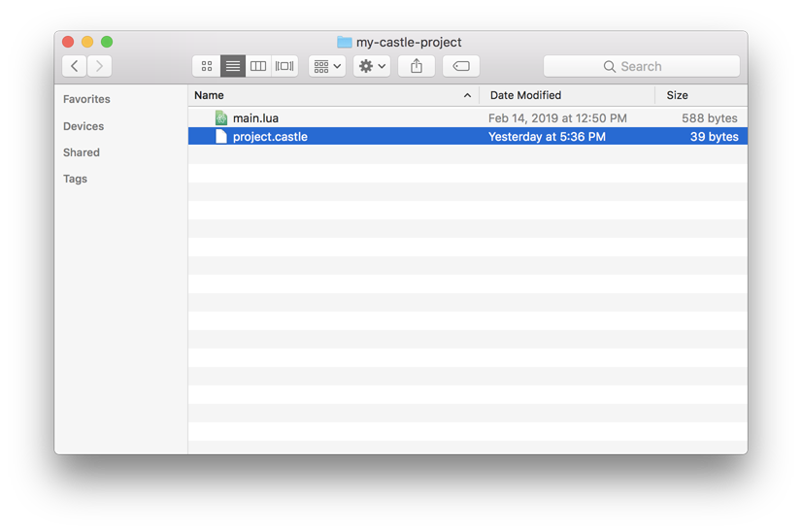Toggle sort direction arrow in Name column
The width and height of the screenshot is (802, 532).
tap(467, 96)
